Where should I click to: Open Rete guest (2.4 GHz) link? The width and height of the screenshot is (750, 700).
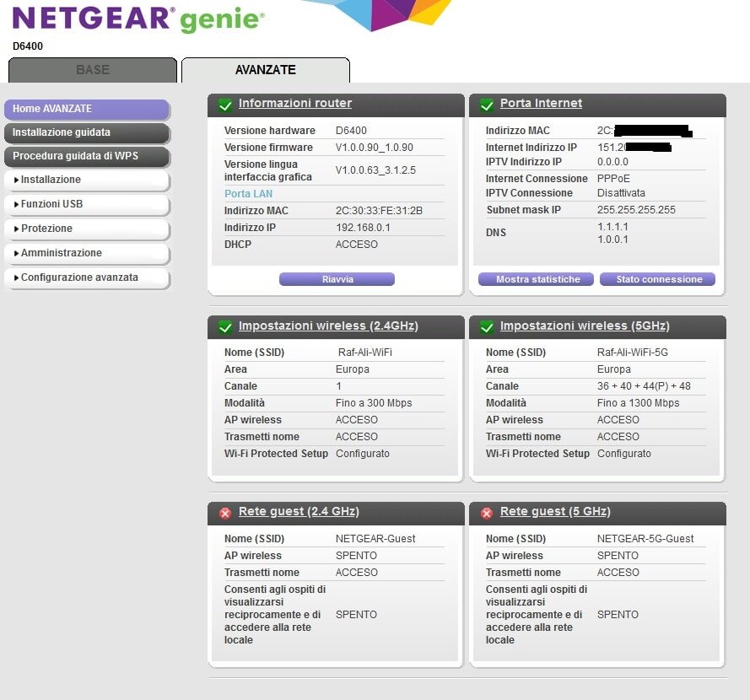[299, 512]
